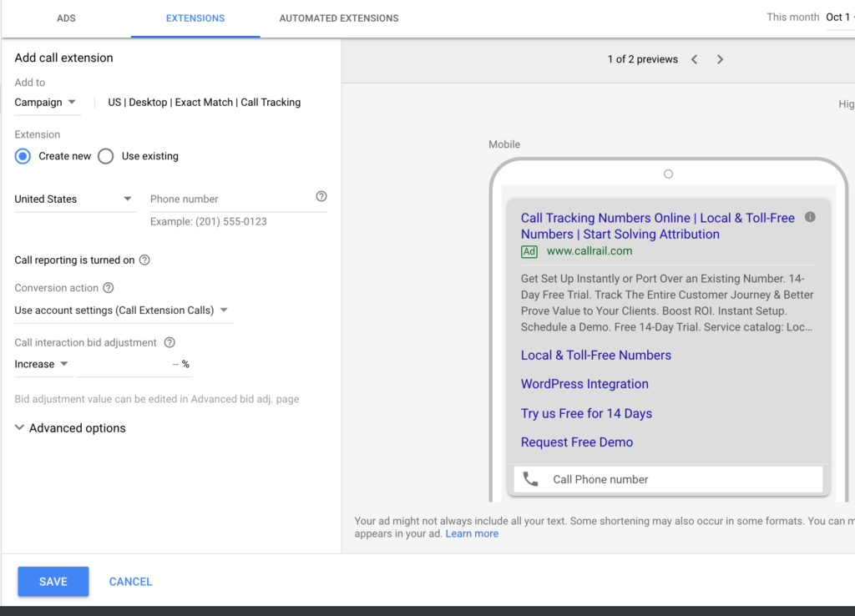Viewport: 855px width, 616px height.
Task: Show Conversion action help tooltip
Action: click(x=109, y=288)
